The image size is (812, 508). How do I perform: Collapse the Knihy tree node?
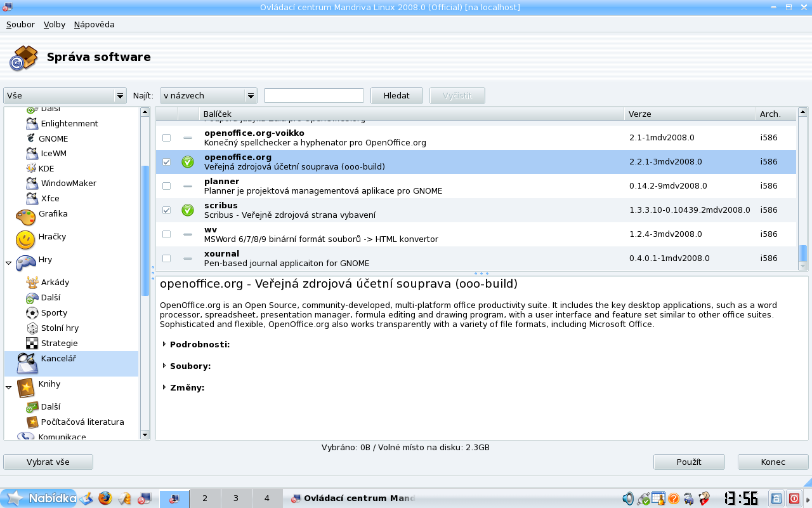[9, 387]
